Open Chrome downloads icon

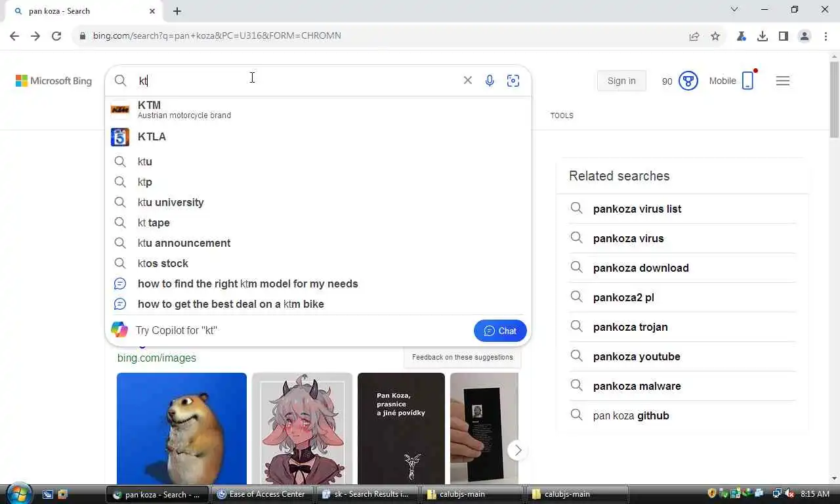[763, 36]
